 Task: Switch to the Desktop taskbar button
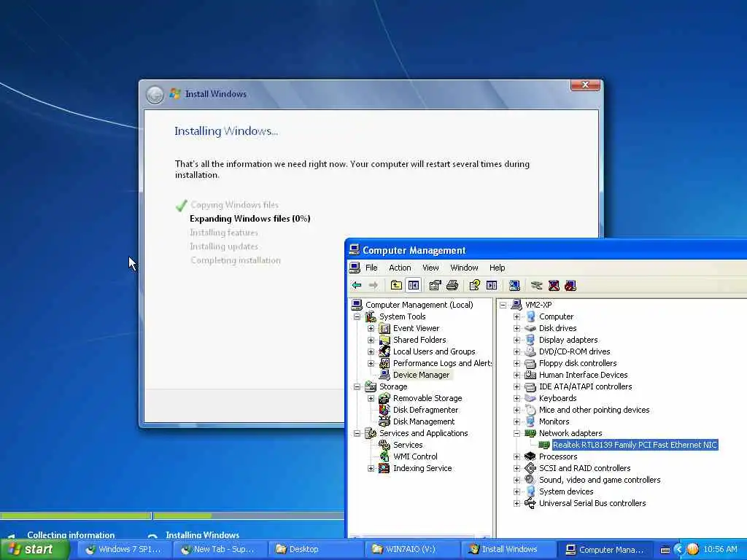tap(315, 549)
